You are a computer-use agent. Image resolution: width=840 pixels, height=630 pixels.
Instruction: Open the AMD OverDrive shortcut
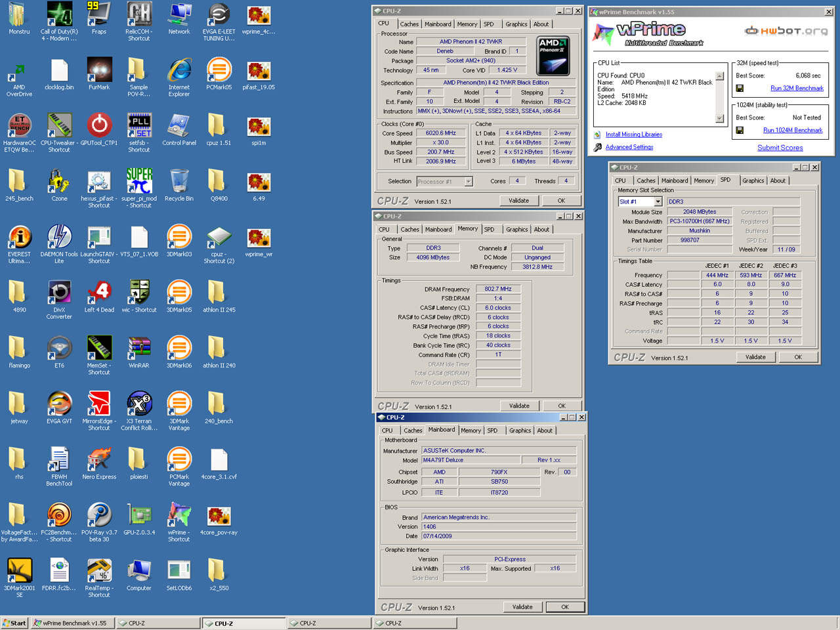coord(19,77)
